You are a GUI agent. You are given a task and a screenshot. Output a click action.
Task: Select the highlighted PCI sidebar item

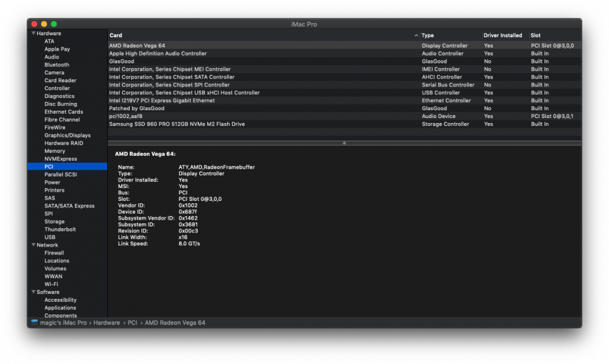pyautogui.click(x=67, y=166)
